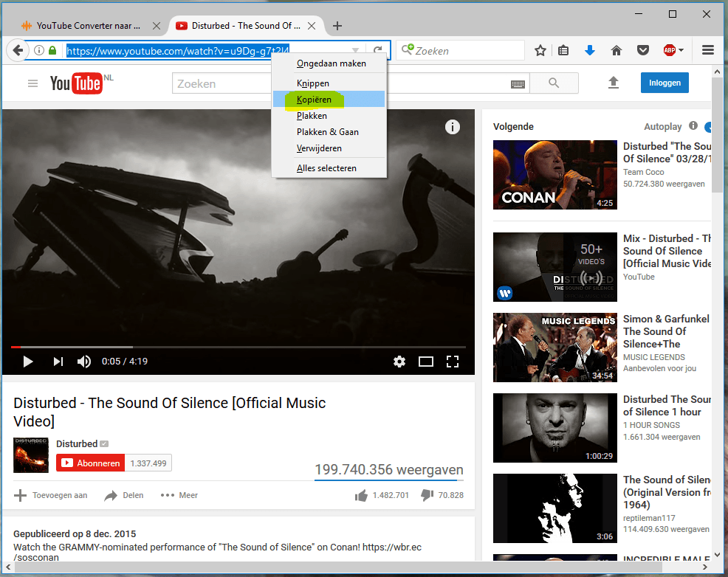The width and height of the screenshot is (728, 577).
Task: Open the Pocket icon in the toolbar
Action: point(642,50)
